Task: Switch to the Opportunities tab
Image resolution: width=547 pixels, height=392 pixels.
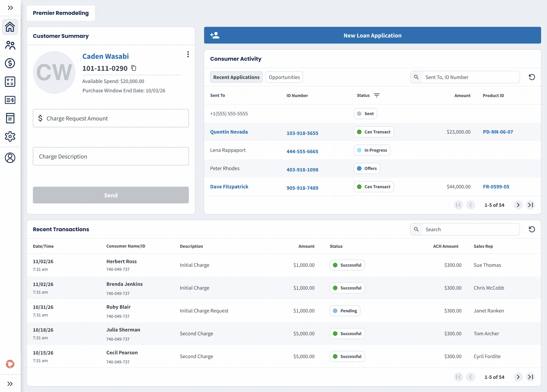Action: click(x=284, y=77)
